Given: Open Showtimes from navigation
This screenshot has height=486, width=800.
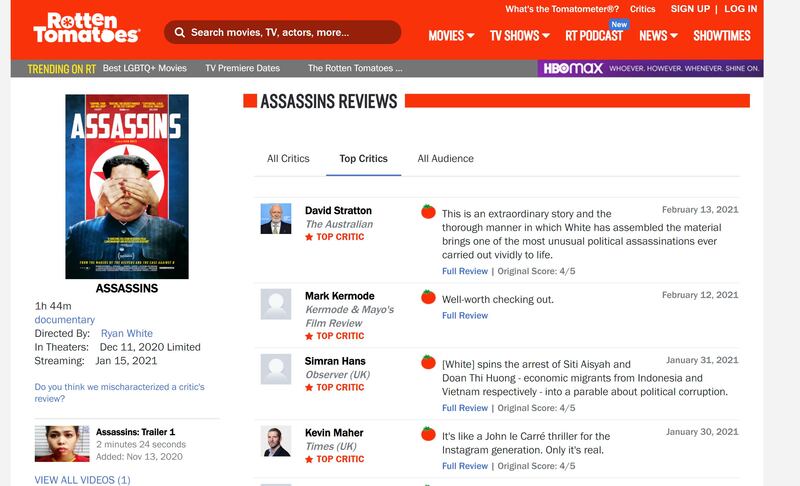Looking at the screenshot, I should 721,36.
